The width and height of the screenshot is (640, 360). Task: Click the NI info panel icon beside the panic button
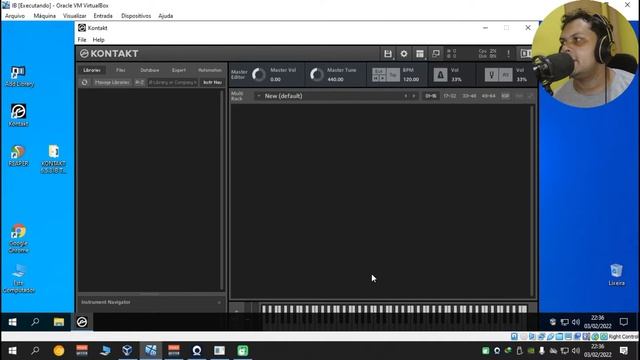pyautogui.click(x=526, y=53)
